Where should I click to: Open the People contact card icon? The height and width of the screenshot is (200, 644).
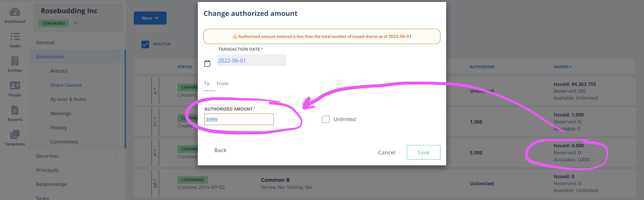[15, 85]
